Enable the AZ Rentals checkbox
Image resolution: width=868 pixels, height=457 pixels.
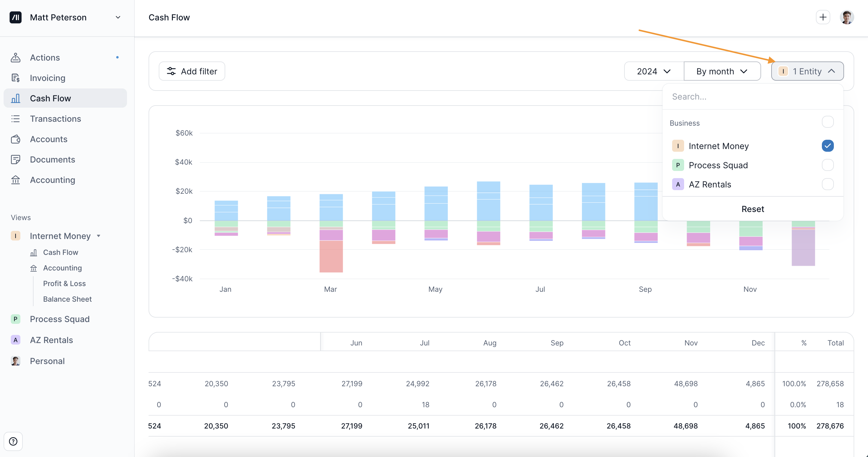pos(828,184)
